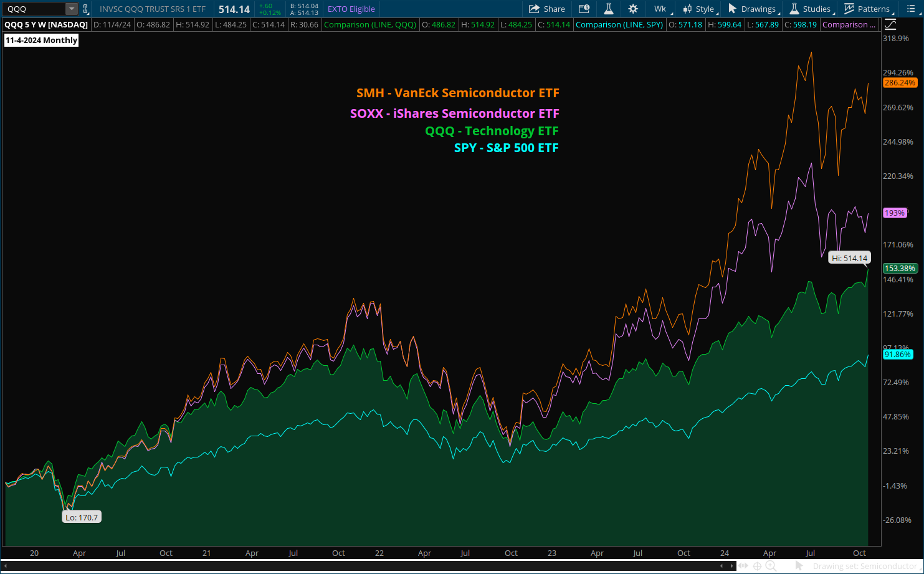This screenshot has width=924, height=574.
Task: Click the icon between Share and flask
Action: [x=584, y=9]
